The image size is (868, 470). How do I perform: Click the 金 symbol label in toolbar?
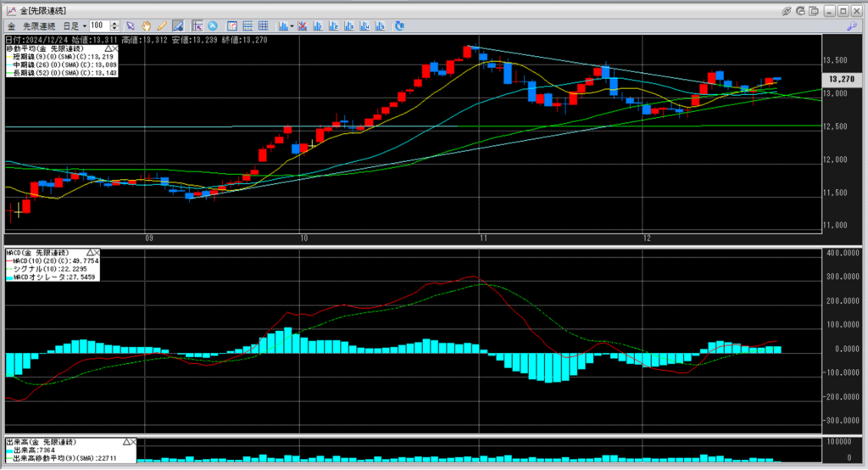[x=11, y=25]
